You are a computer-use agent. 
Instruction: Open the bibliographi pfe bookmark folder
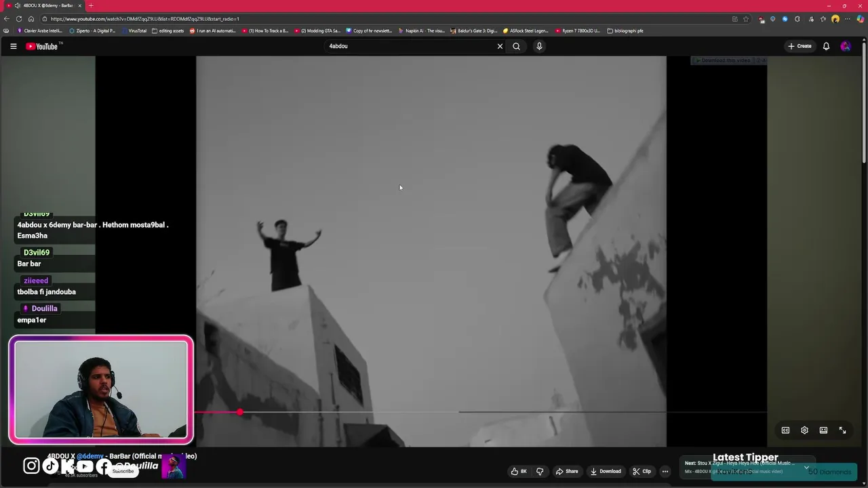coord(625,30)
